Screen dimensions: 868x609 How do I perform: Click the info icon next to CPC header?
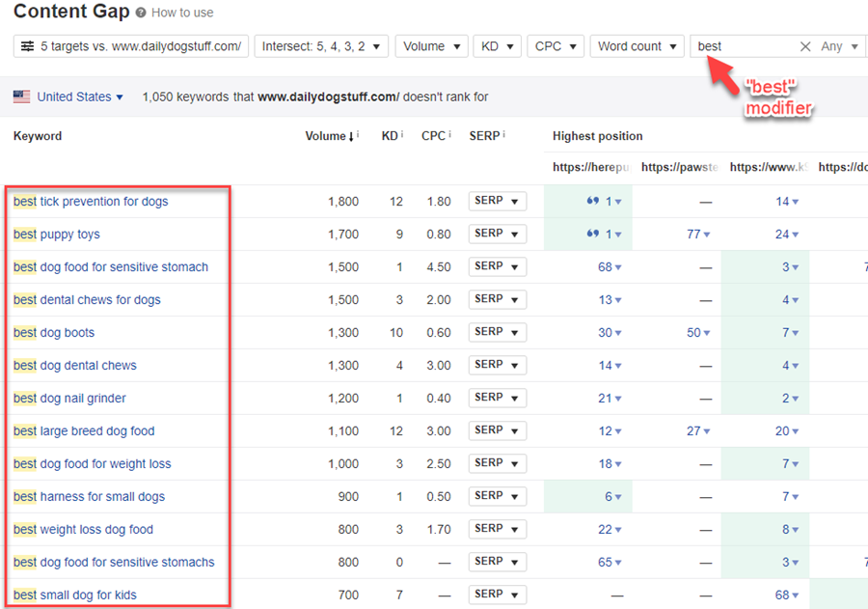coord(448,136)
